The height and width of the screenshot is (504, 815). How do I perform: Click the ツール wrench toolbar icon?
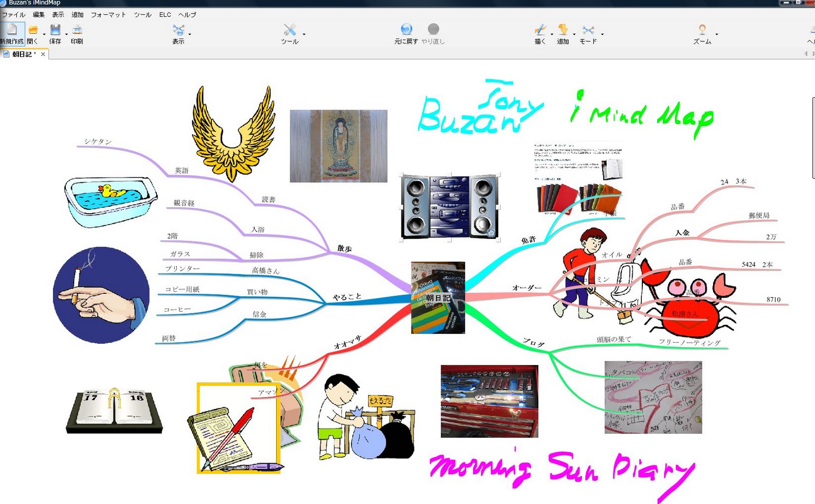(290, 30)
